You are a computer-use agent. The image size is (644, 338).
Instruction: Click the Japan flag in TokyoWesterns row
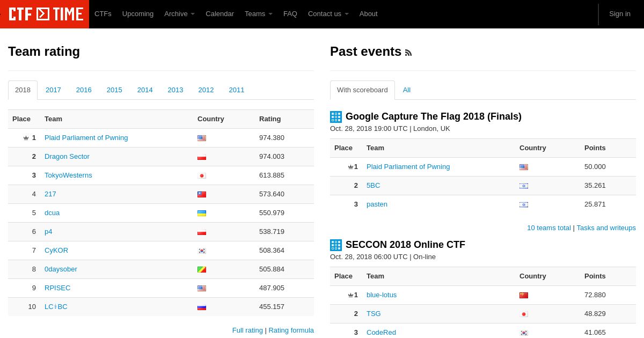pos(202,175)
